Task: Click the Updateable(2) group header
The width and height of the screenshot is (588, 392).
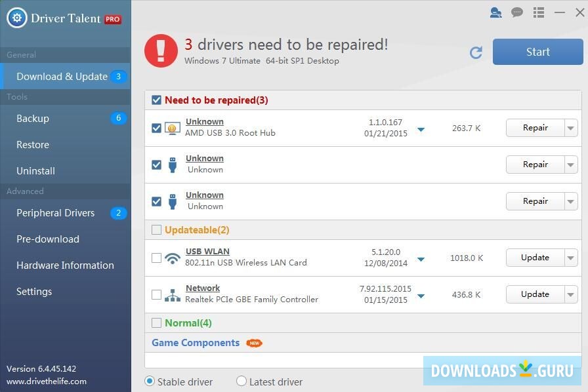Action: (197, 229)
